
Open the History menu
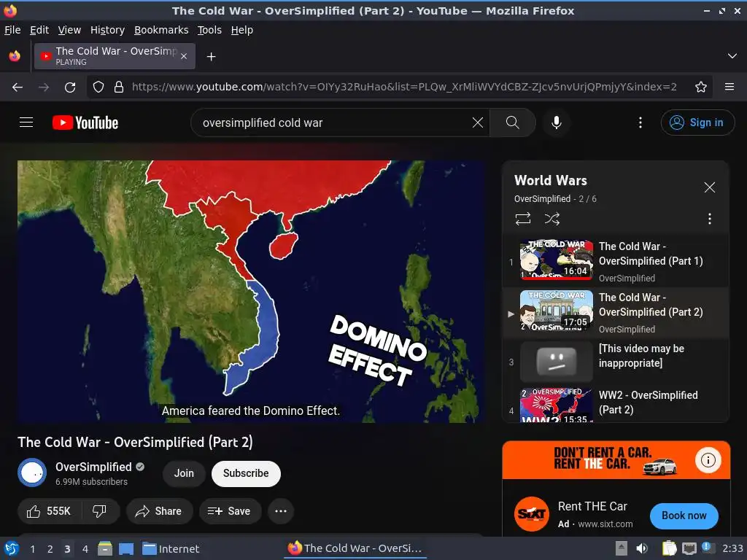[x=108, y=30]
